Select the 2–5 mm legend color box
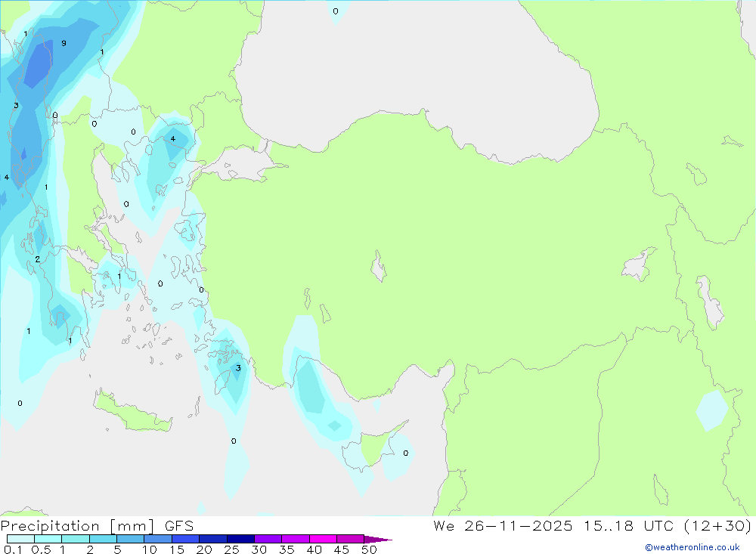This screenshot has height=554, width=756. click(x=103, y=539)
